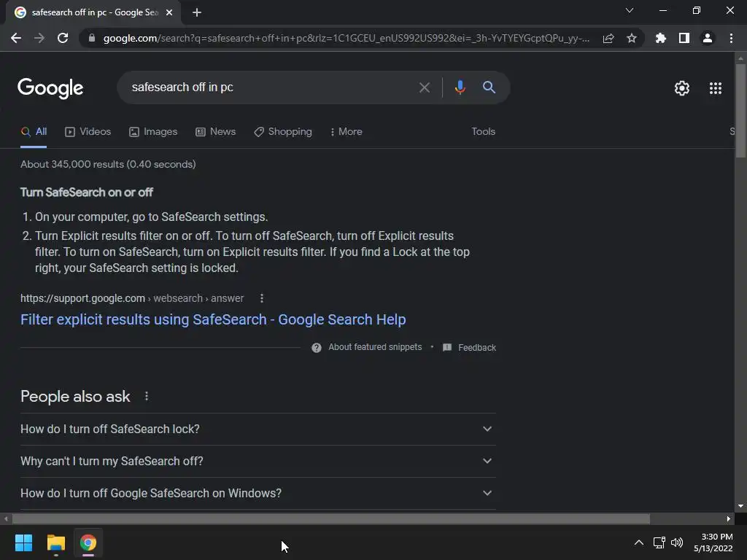The width and height of the screenshot is (747, 560).
Task: Click the scroll-down arrow of the page
Action: [x=740, y=506]
